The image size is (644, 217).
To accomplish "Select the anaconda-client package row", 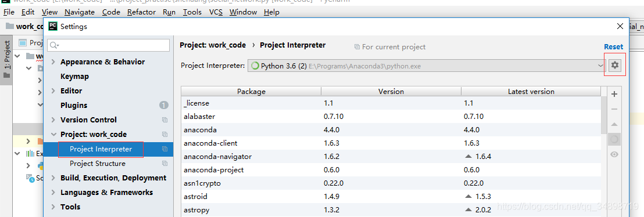I will [x=391, y=143].
